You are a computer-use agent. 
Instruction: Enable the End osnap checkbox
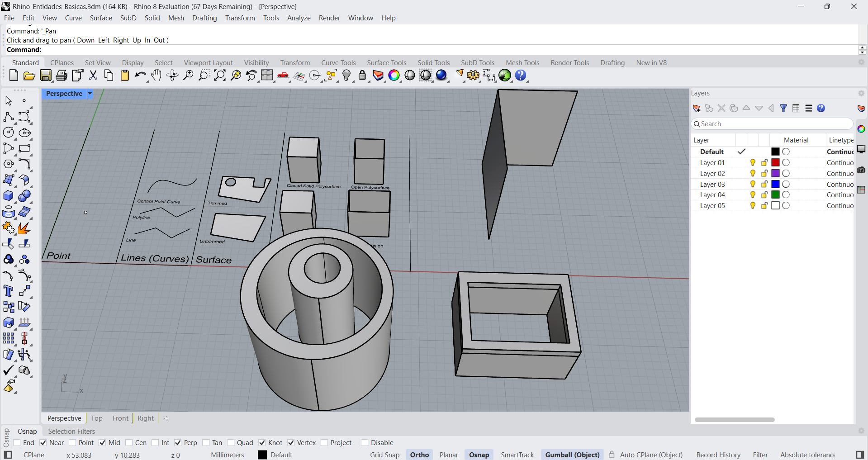[x=17, y=443]
